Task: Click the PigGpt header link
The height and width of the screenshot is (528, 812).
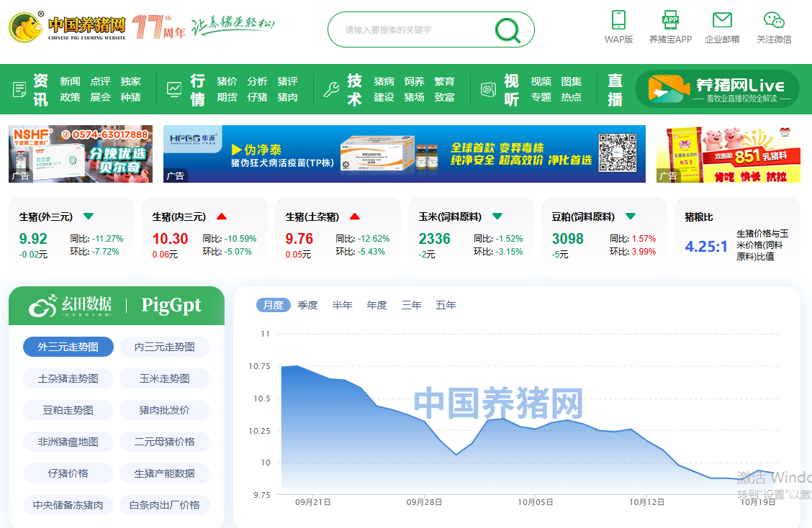Action: coord(171,306)
